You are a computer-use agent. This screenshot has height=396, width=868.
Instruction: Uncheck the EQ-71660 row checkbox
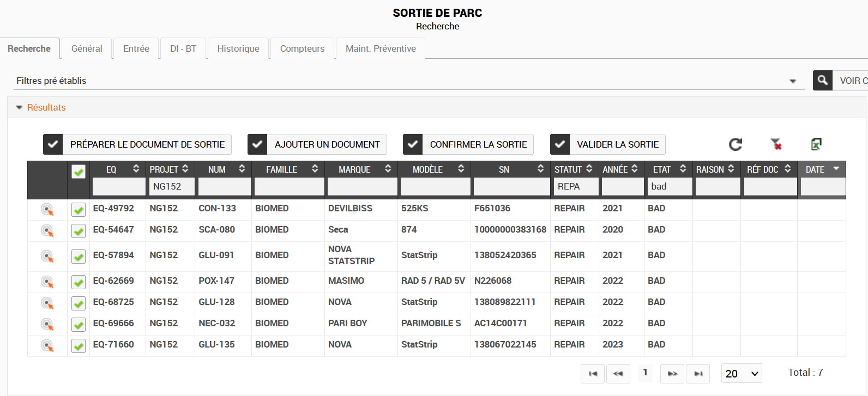coord(79,346)
